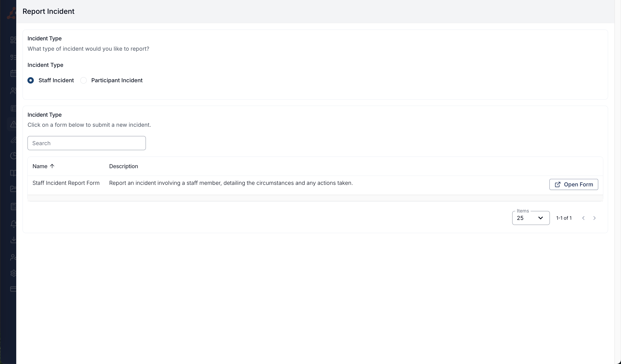Viewport: 621px width, 364px height.
Task: Click the credit card billing icon
Action: pyautogui.click(x=13, y=289)
